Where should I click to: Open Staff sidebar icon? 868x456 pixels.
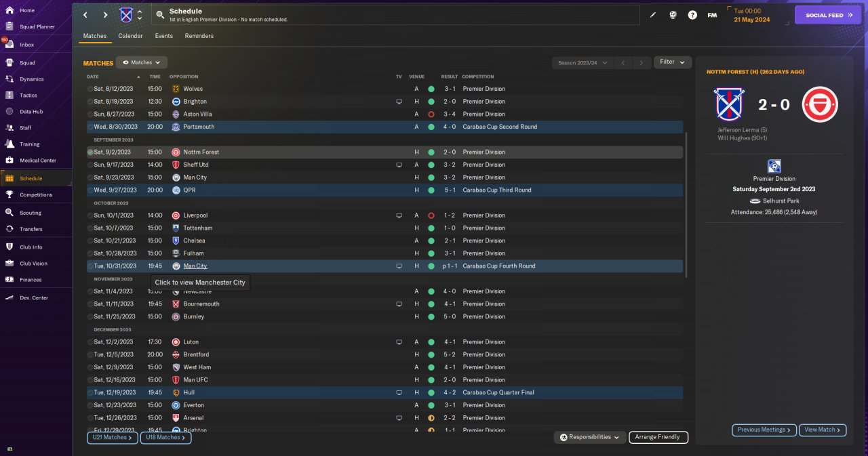[9, 127]
